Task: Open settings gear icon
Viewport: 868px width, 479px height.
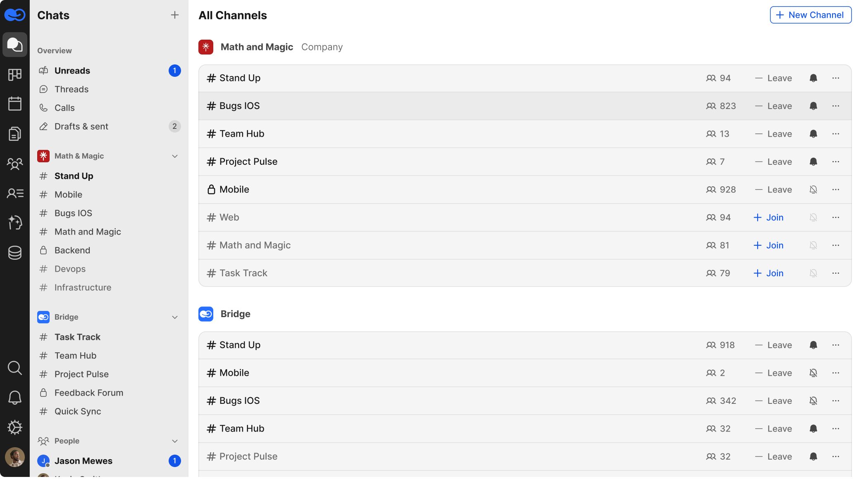Action: 15,427
